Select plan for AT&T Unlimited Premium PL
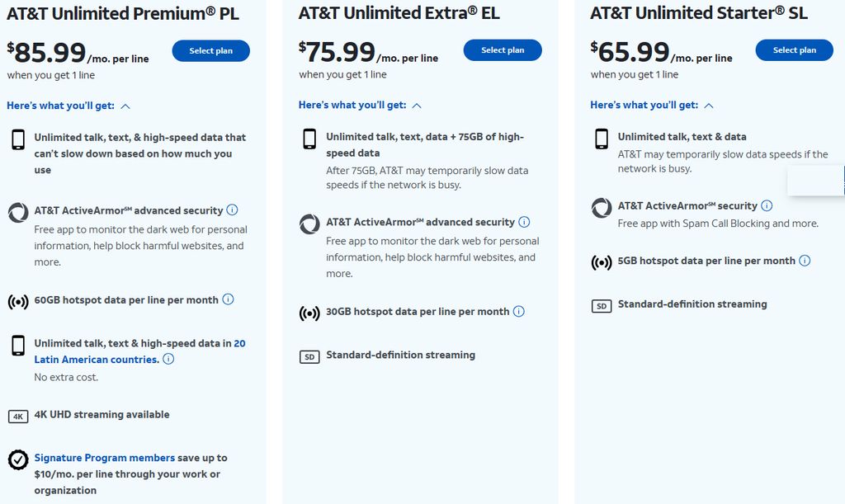 tap(210, 50)
